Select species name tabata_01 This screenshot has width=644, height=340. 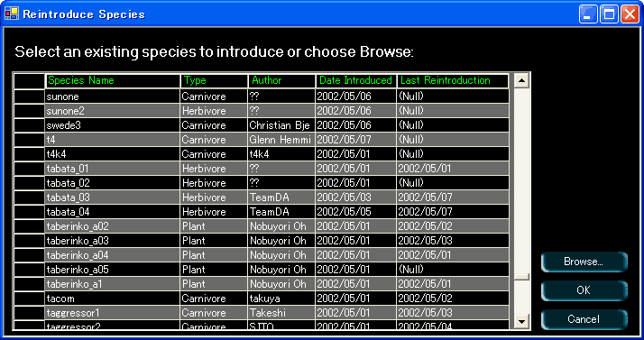(x=113, y=169)
